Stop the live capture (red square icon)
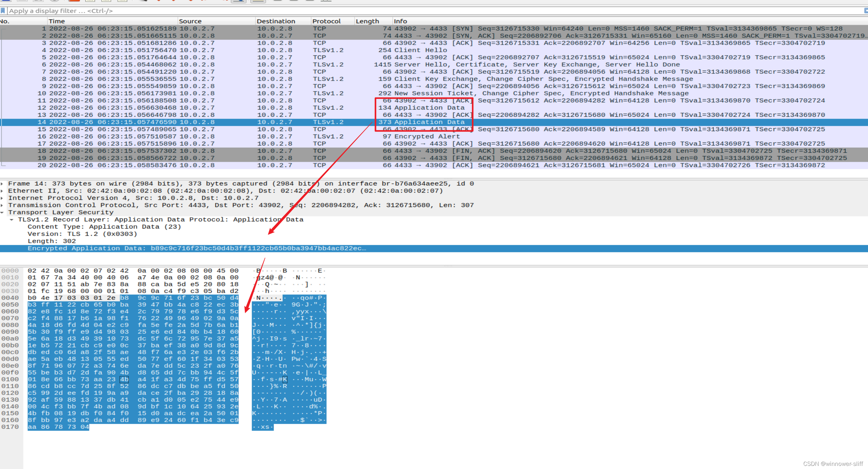The height and width of the screenshot is (469, 868). [x=22, y=1]
